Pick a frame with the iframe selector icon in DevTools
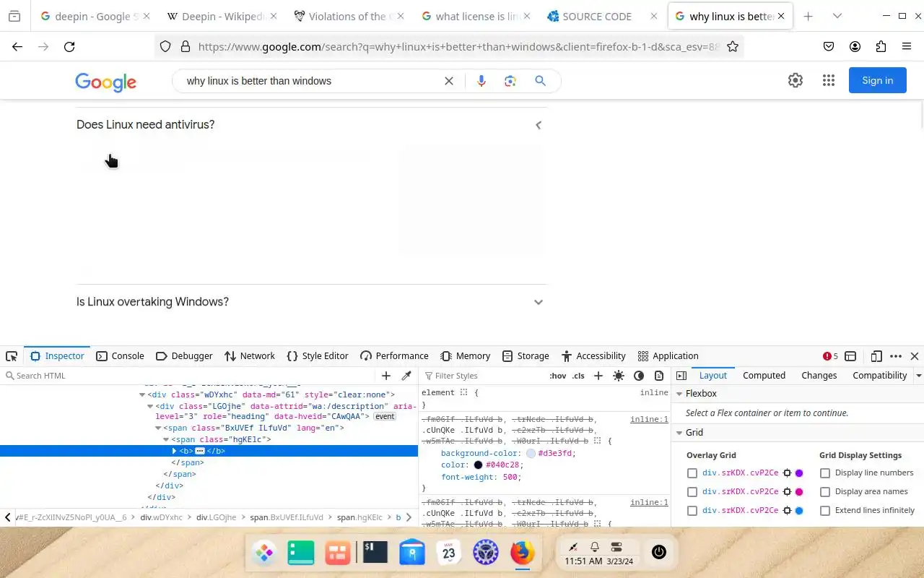 [850, 356]
